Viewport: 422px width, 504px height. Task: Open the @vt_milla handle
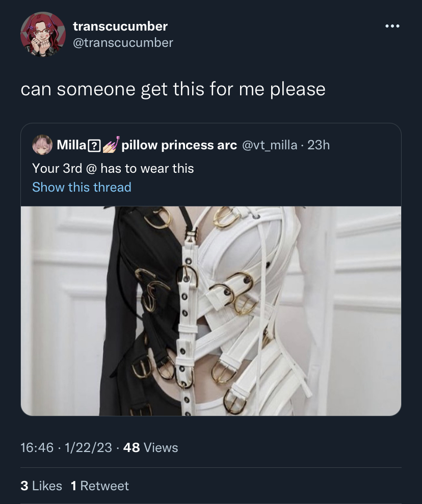click(x=269, y=145)
